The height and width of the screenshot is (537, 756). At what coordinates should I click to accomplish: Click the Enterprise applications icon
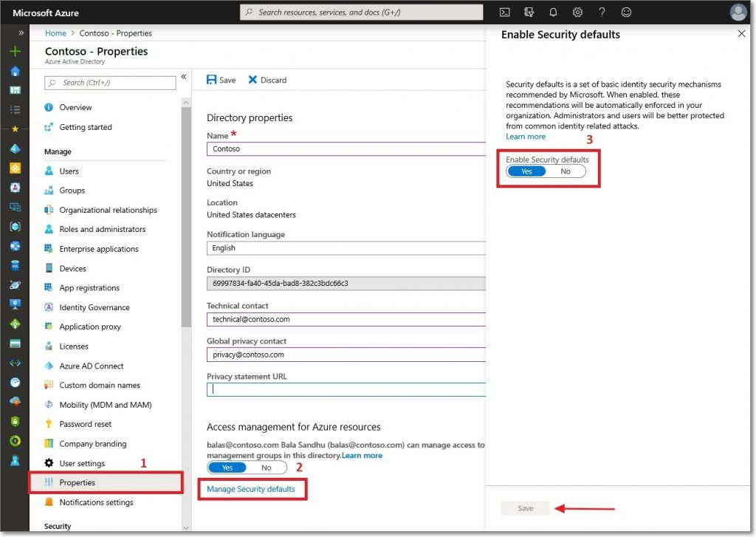[x=49, y=248]
